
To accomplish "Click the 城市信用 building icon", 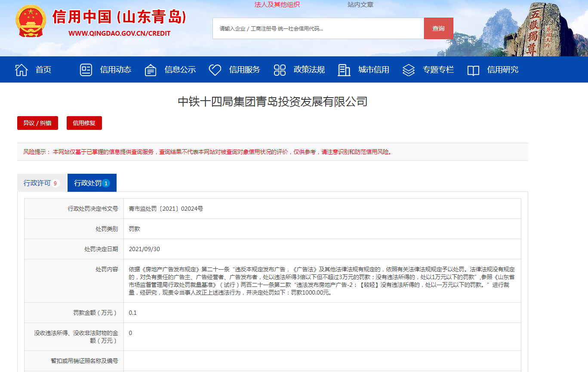I will pos(344,70).
